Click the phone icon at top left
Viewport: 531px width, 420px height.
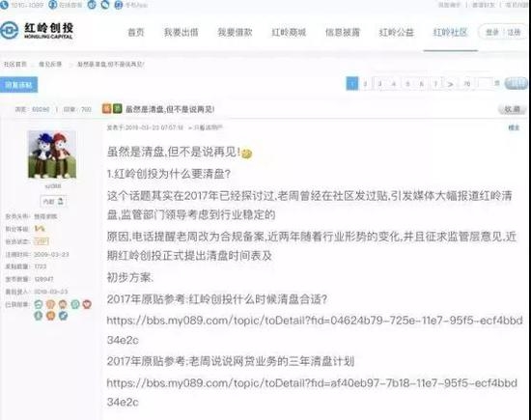click(x=4, y=5)
